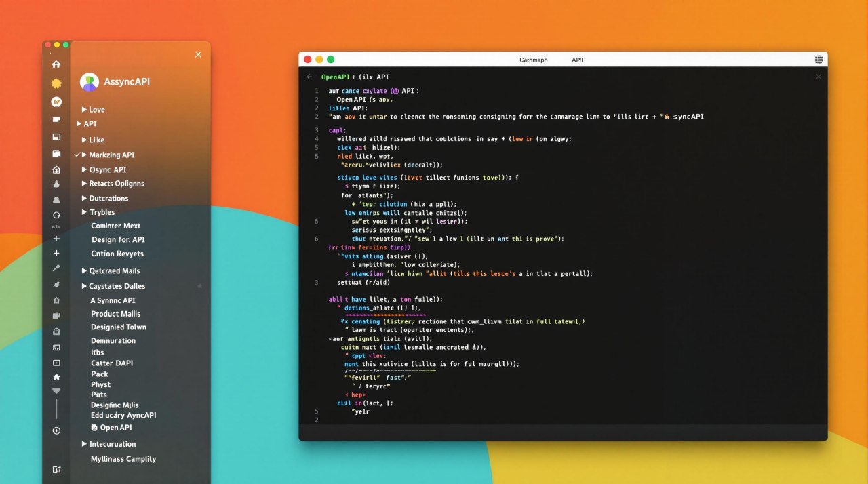Click the circular refresh icon beside Trybles
The width and height of the screenshot is (868, 484).
pos(56,215)
